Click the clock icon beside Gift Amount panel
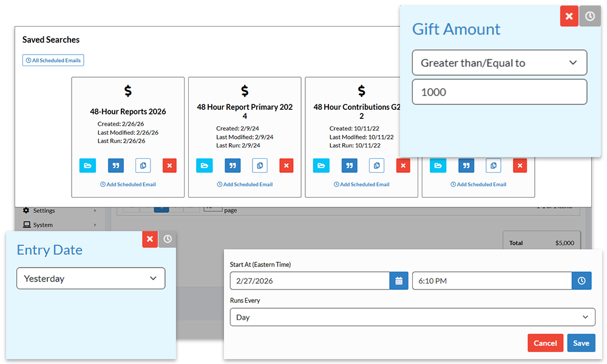The width and height of the screenshot is (607, 364). 589,16
